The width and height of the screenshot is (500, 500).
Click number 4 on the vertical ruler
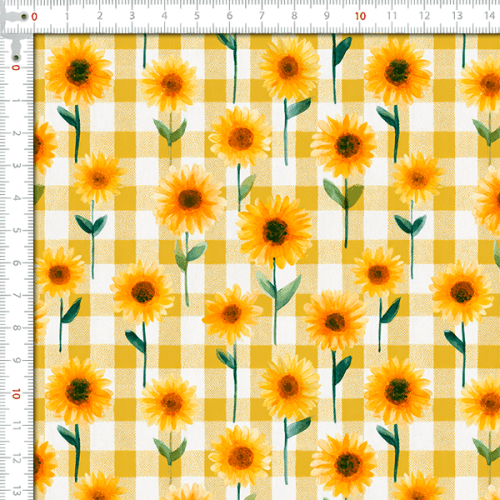[16, 198]
